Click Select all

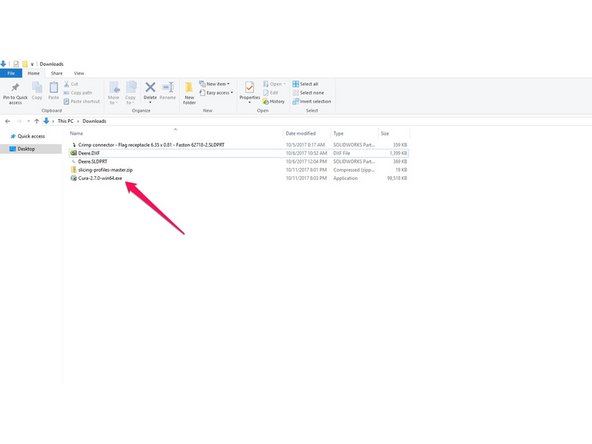click(x=305, y=84)
